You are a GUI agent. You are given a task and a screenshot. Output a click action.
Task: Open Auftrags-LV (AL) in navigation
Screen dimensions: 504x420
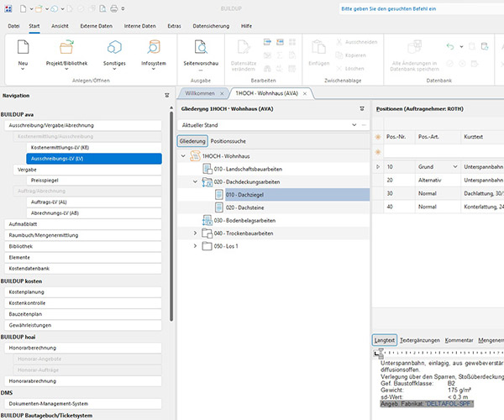(x=94, y=202)
